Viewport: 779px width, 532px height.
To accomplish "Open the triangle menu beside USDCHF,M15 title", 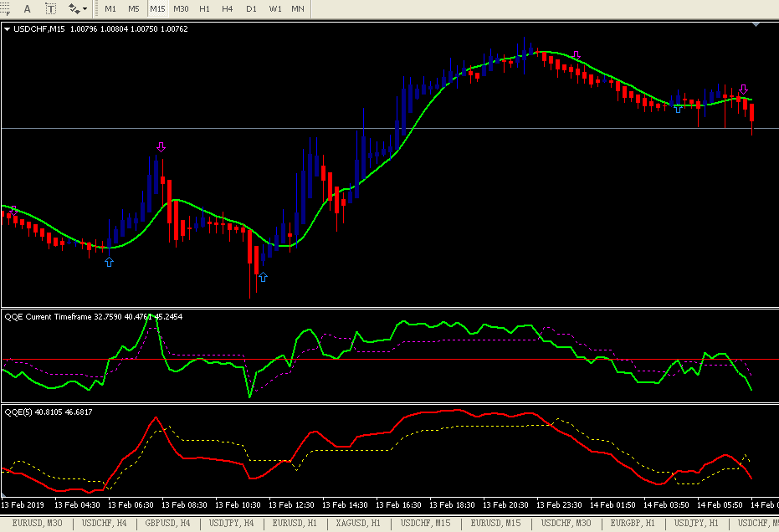I will pyautogui.click(x=7, y=28).
